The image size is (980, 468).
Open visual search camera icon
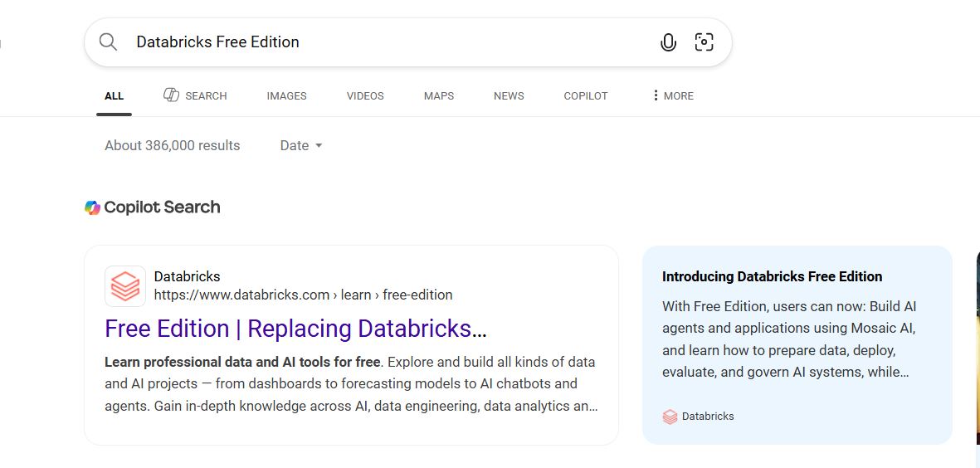point(704,42)
